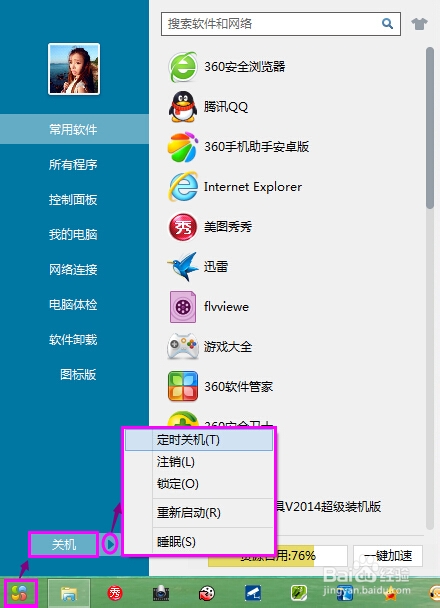This screenshot has width=440, height=608.
Task: Click the user avatar photo
Action: click(74, 69)
